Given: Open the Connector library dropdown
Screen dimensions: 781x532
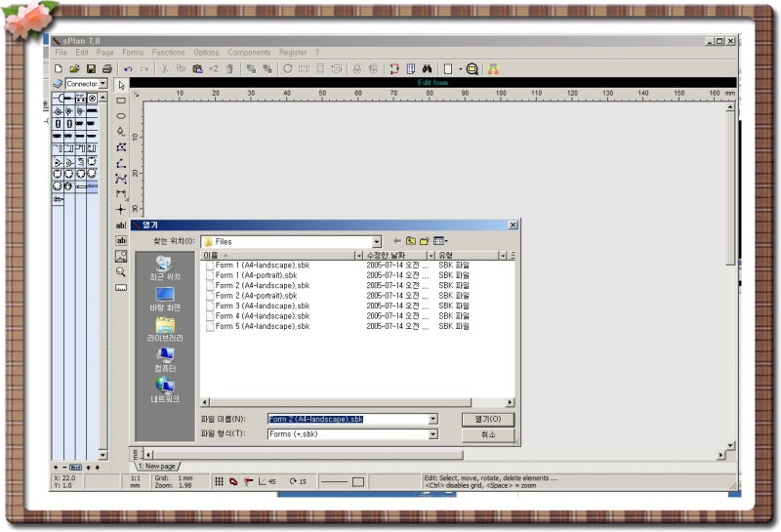Looking at the screenshot, I should (x=103, y=84).
